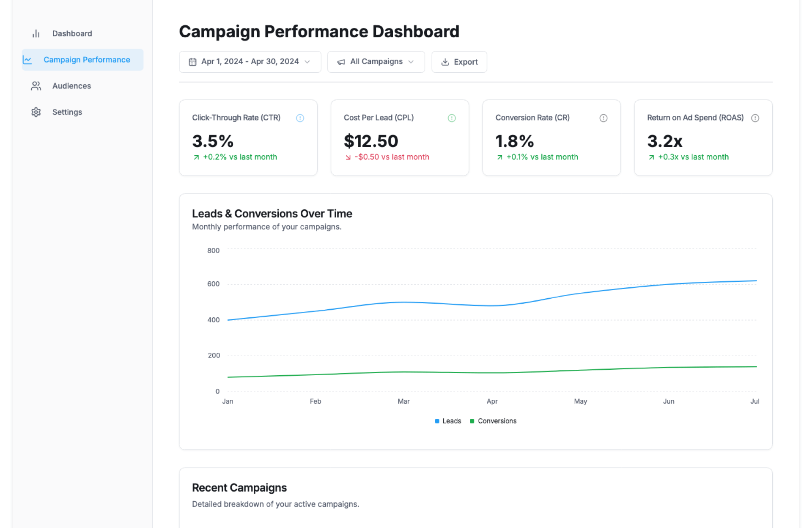
Task: Click the chevron beside the date range
Action: pos(307,62)
